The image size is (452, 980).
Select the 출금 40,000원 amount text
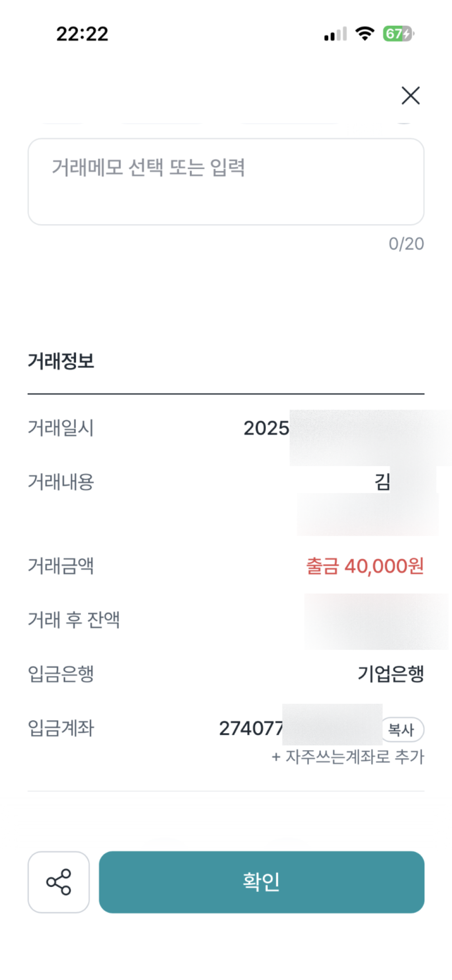(365, 566)
